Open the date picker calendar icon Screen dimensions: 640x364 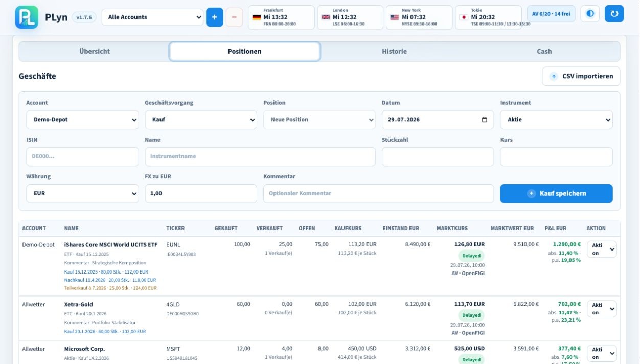click(485, 120)
